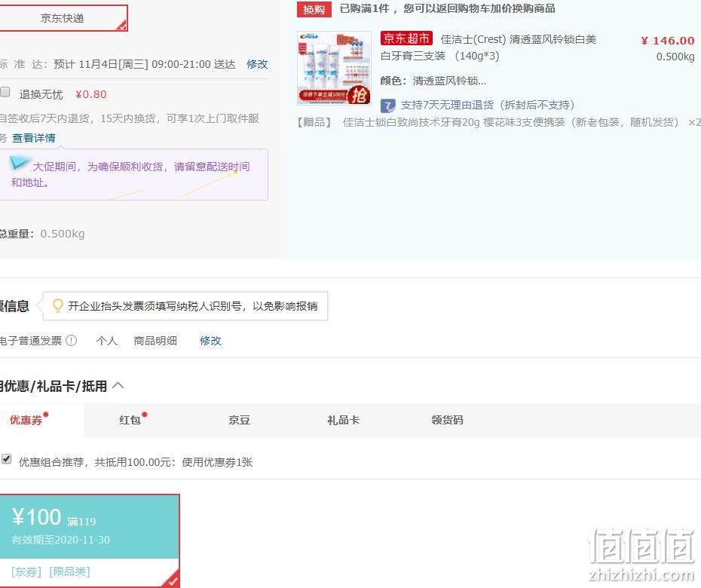Click the lightbulb tip icon in invoice notice
This screenshot has width=701, height=588.
(58, 306)
